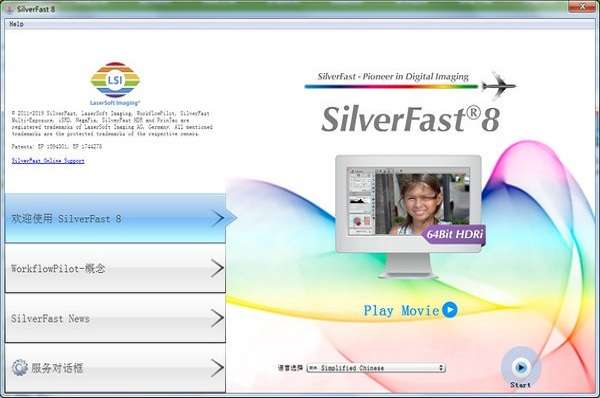Follow the SilverFast Online Support link
This screenshot has width=600, height=398.
(48, 161)
